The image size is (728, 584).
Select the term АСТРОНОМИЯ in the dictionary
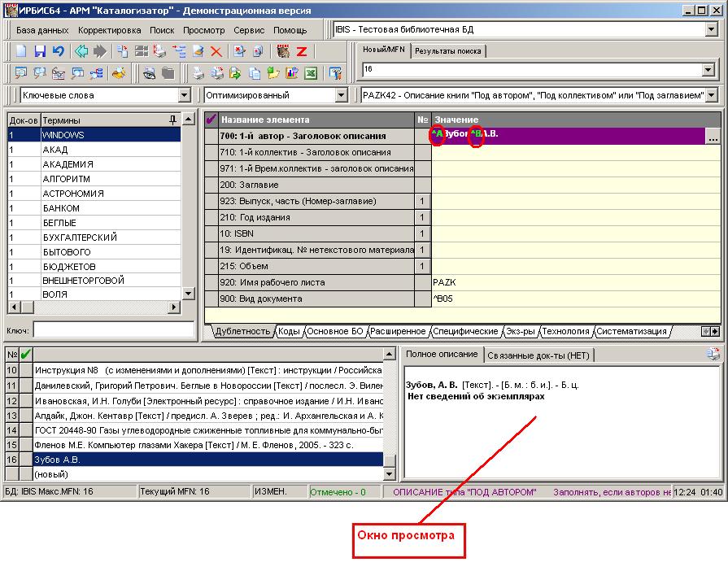tap(94, 194)
